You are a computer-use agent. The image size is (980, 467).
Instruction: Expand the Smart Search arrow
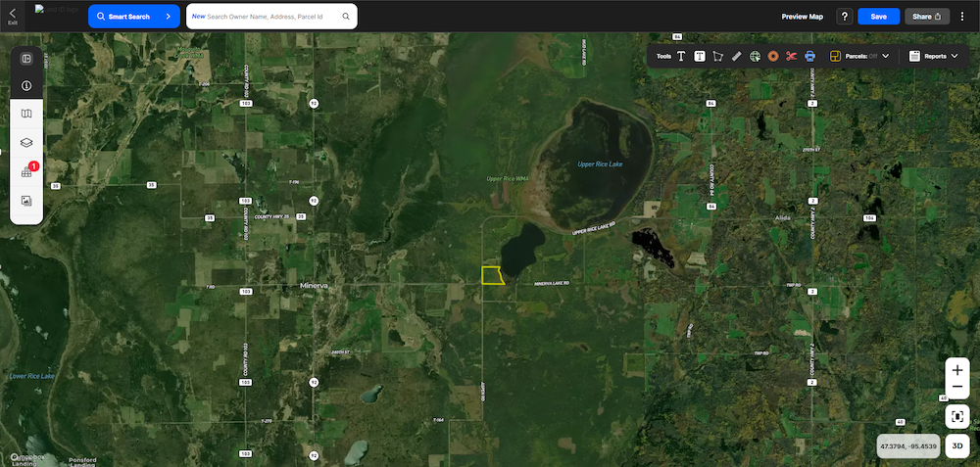pyautogui.click(x=168, y=17)
